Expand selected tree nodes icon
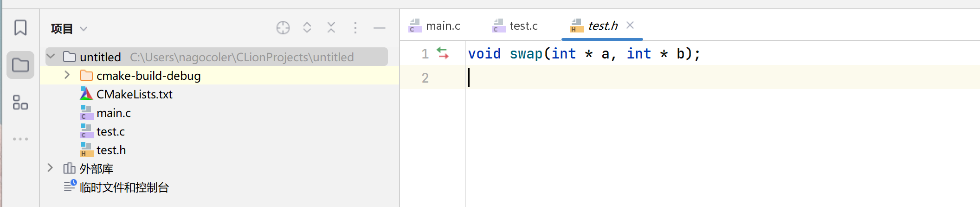 pyautogui.click(x=307, y=28)
